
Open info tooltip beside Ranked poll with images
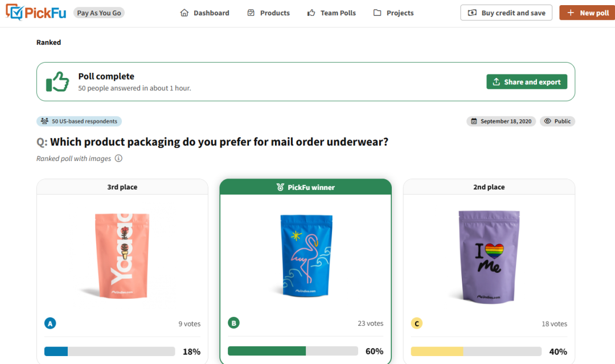click(118, 158)
